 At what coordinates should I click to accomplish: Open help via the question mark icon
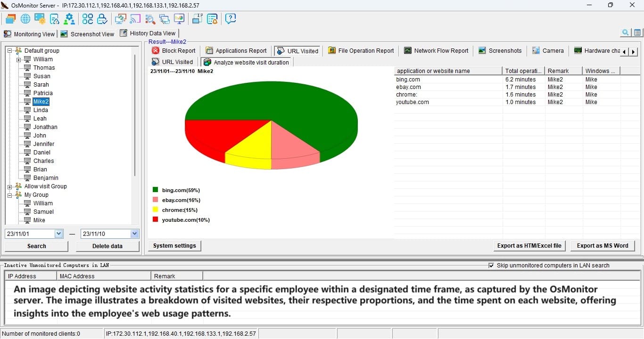pyautogui.click(x=231, y=19)
